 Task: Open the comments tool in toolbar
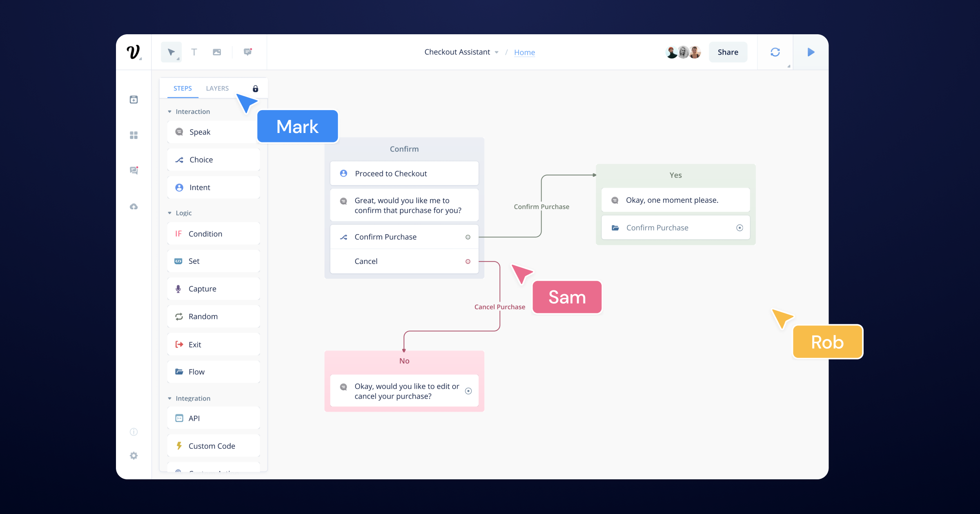tap(247, 52)
